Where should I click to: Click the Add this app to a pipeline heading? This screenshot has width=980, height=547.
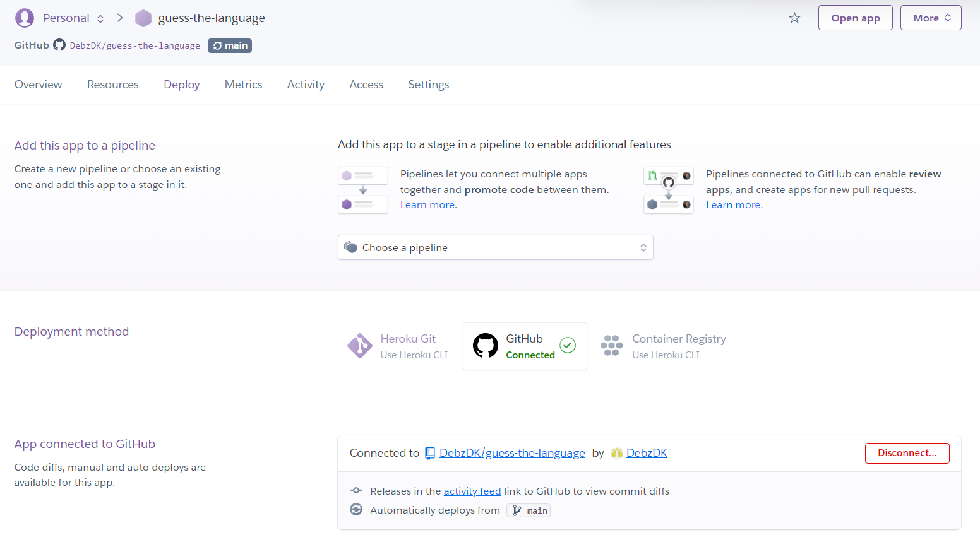85,146
